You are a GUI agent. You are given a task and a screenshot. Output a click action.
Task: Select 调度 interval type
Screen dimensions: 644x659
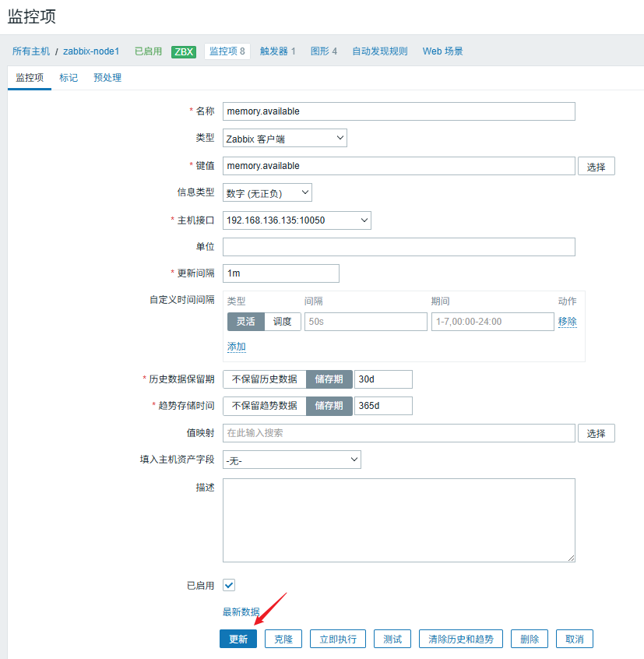point(283,322)
